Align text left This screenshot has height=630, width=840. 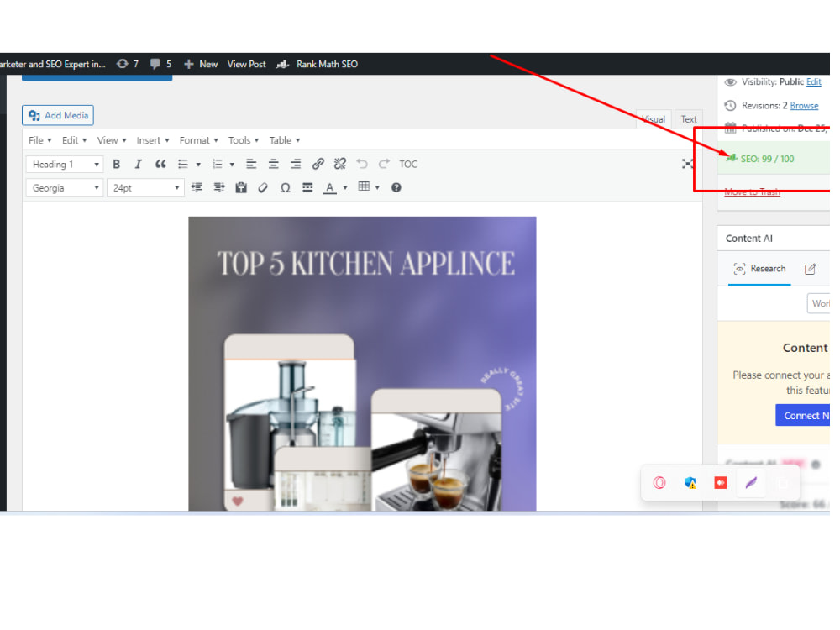click(250, 165)
